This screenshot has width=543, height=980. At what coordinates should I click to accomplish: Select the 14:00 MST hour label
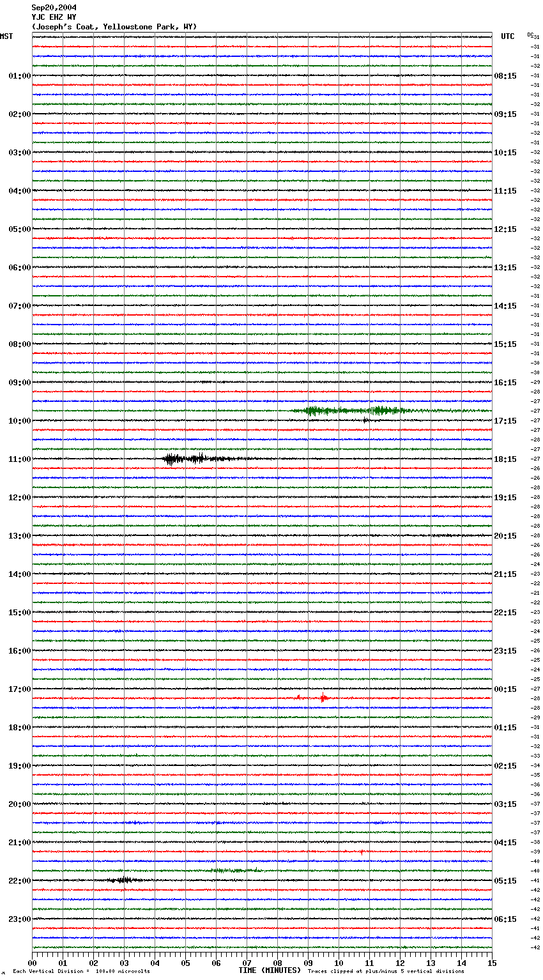(x=19, y=574)
